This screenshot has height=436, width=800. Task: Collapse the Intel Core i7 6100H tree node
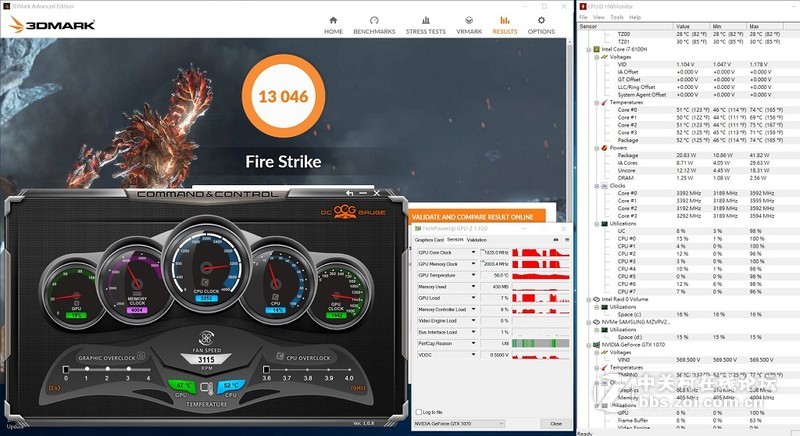click(x=588, y=49)
